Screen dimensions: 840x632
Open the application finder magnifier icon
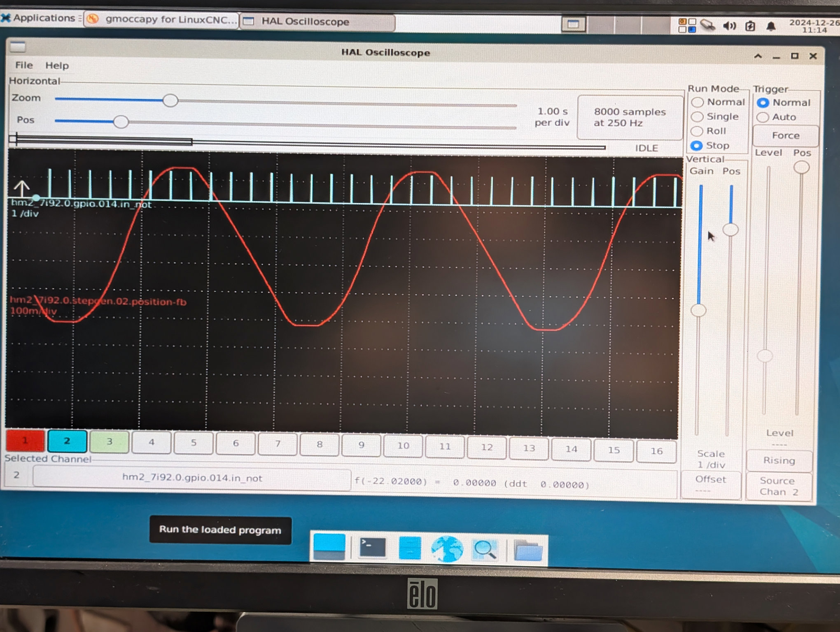485,549
